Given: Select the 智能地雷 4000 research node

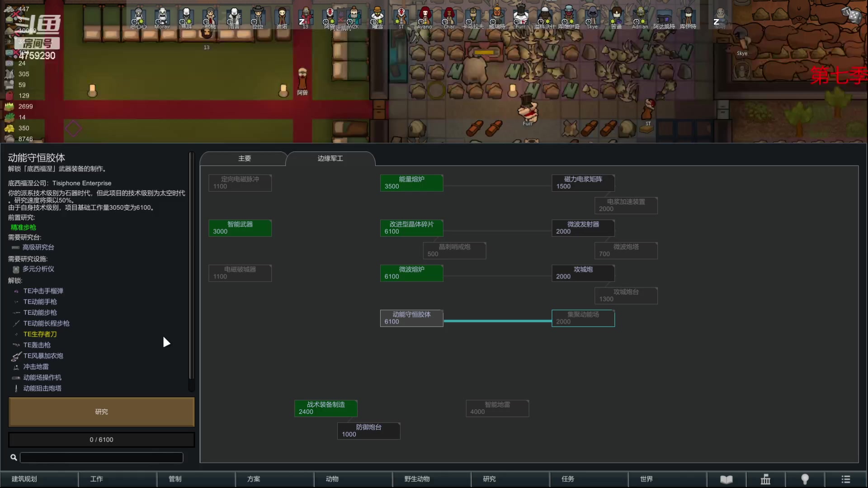Looking at the screenshot, I should click(x=497, y=408).
